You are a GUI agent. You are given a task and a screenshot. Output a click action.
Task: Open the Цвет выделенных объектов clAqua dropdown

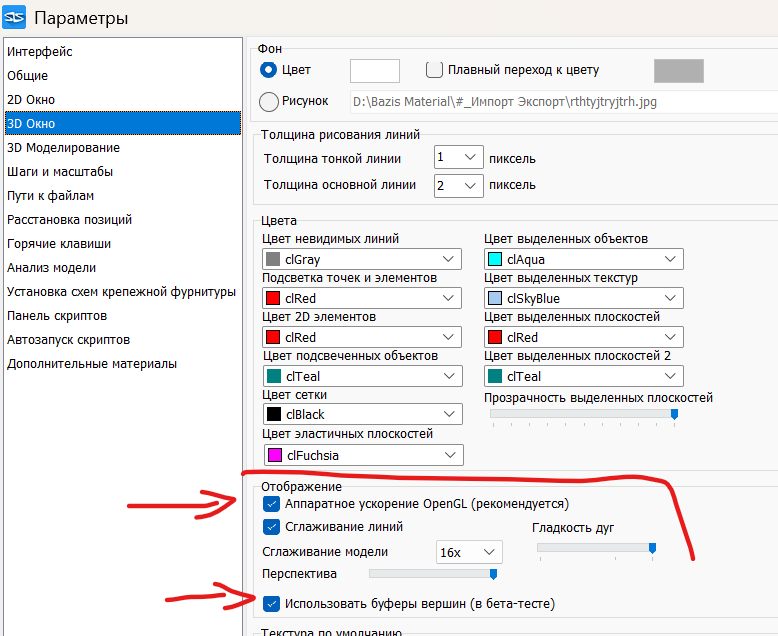tap(584, 259)
